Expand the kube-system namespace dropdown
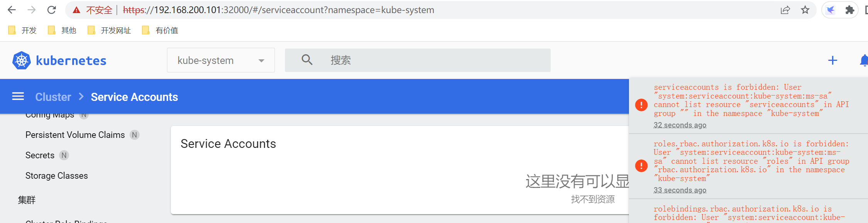This screenshot has height=223, width=868. (x=221, y=60)
